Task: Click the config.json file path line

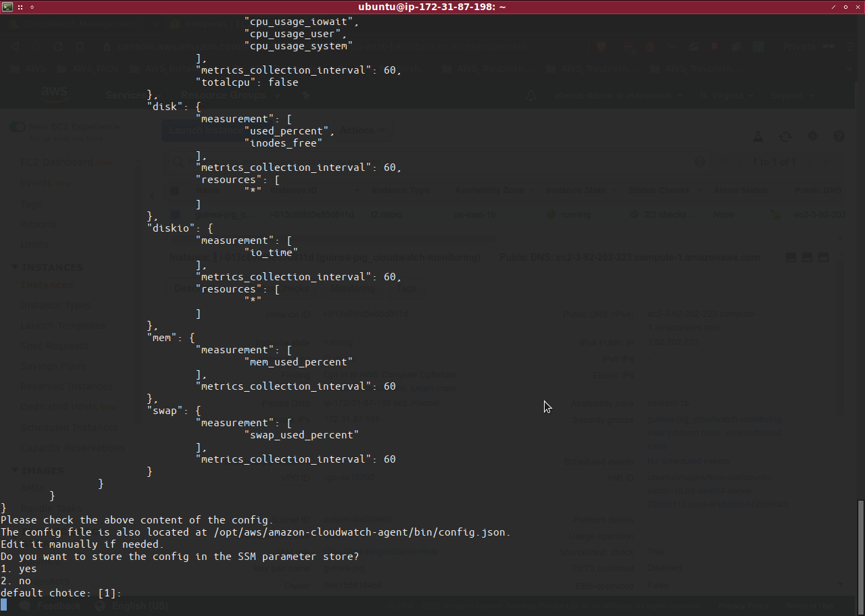Action: coord(255,532)
